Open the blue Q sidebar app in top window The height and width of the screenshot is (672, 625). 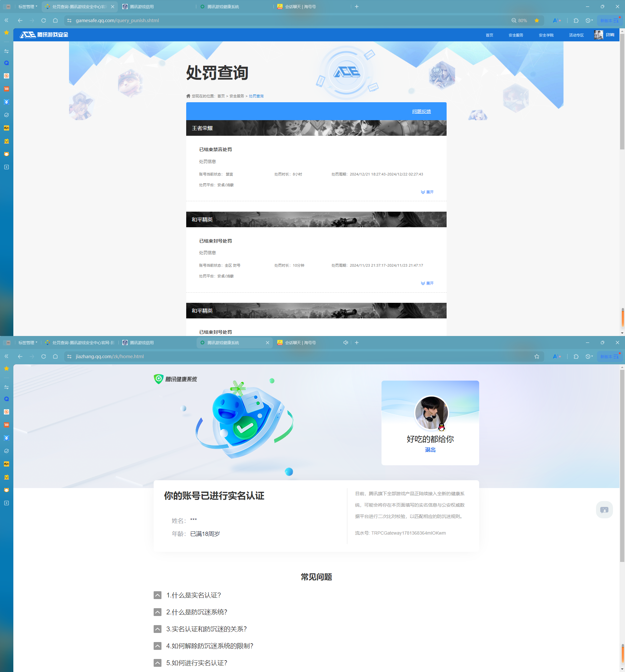7,63
